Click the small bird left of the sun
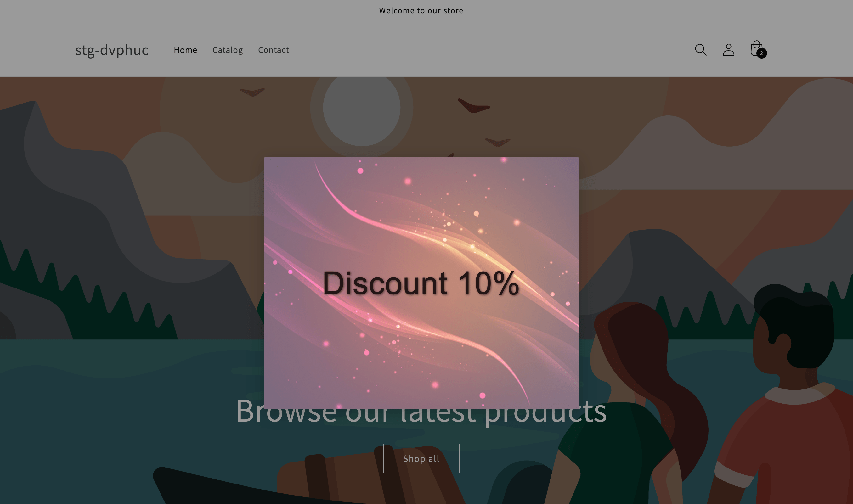The width and height of the screenshot is (853, 504). coord(252,92)
